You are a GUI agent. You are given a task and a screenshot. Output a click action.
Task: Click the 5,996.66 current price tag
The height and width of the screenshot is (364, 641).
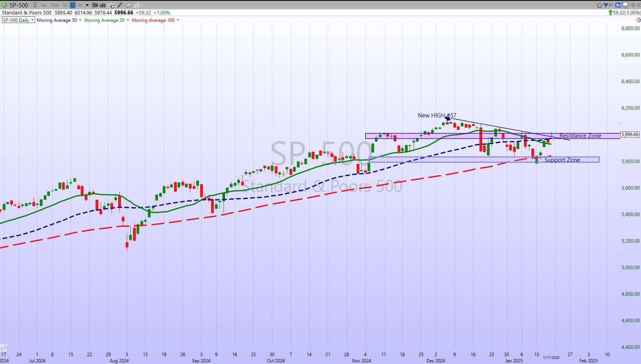coord(630,135)
